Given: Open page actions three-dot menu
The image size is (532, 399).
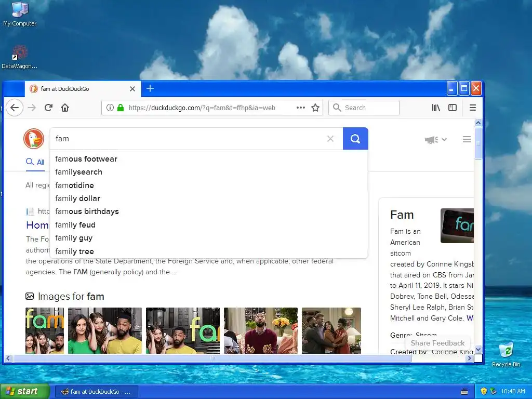Looking at the screenshot, I should [x=301, y=108].
